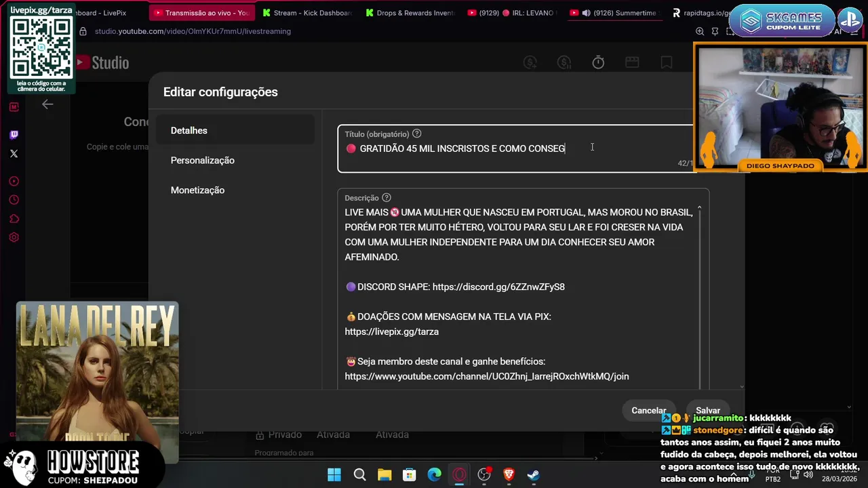This screenshot has width=868, height=488.
Task: Click the volume icon in system tray
Action: pyautogui.click(x=808, y=474)
